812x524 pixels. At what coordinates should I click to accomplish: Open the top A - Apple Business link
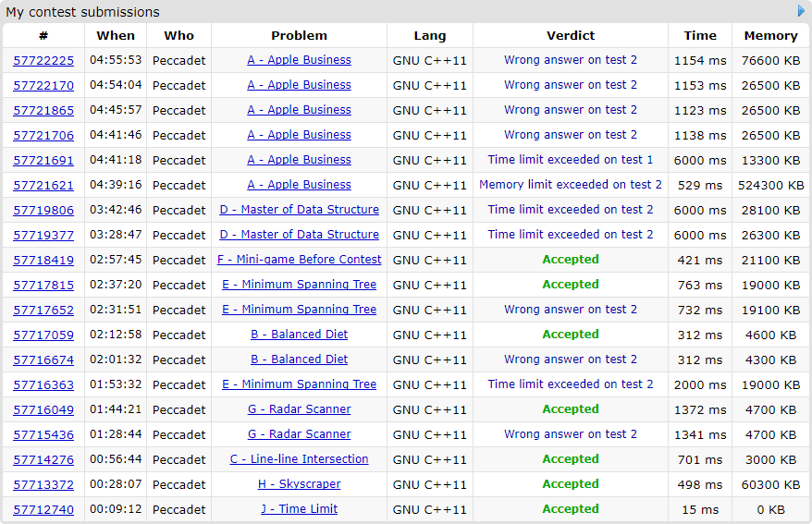click(x=299, y=60)
